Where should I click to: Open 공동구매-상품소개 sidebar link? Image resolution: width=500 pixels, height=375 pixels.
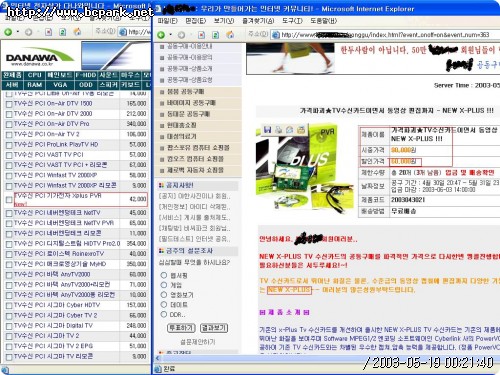click(190, 69)
